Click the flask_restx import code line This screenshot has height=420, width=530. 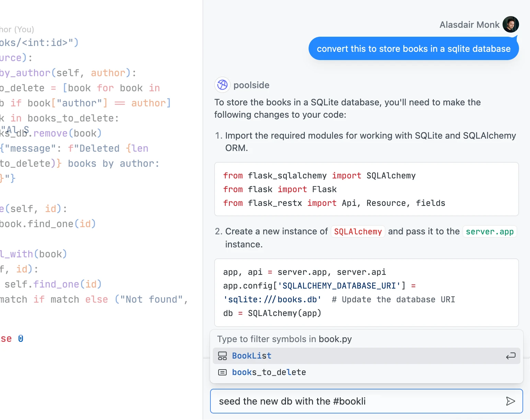334,203
